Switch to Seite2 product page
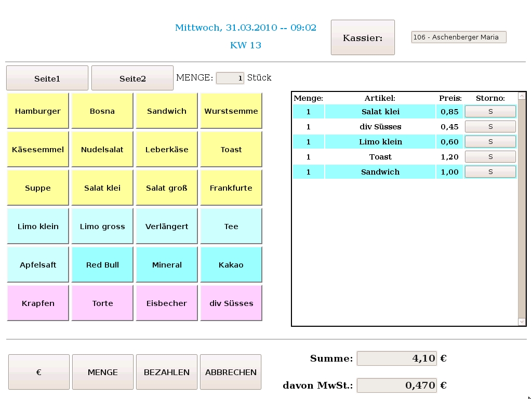The height and width of the screenshot is (399, 532). pyautogui.click(x=132, y=78)
